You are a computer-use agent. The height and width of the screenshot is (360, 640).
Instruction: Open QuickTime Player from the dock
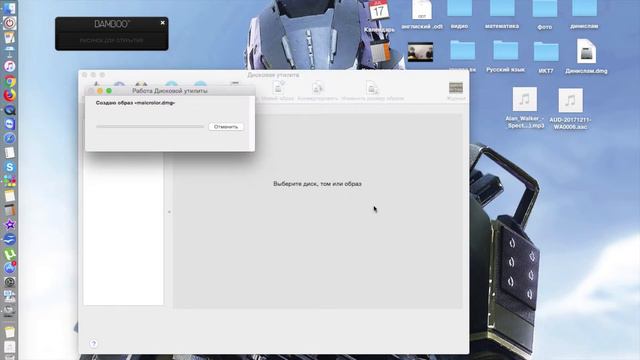(x=10, y=110)
